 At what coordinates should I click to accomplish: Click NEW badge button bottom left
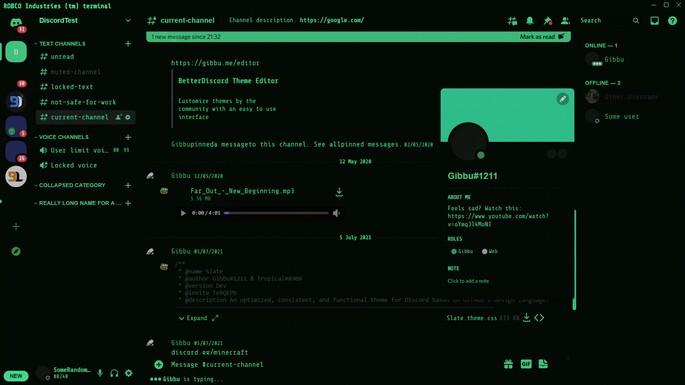[x=16, y=376]
